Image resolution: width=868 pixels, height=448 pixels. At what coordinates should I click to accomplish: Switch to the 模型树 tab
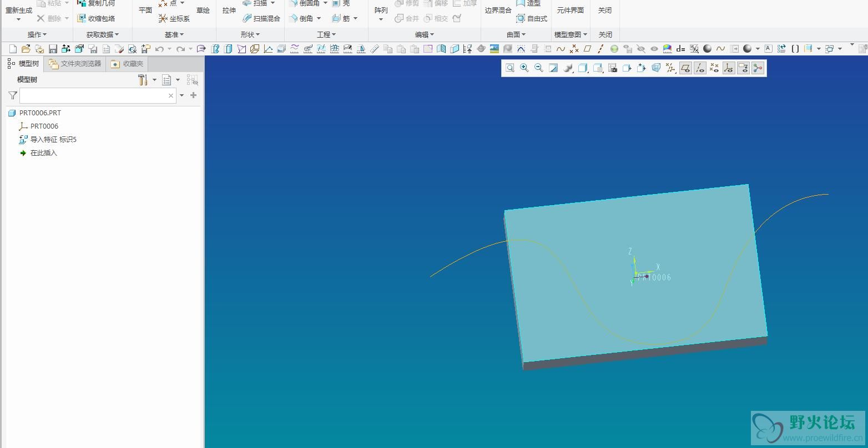23,64
